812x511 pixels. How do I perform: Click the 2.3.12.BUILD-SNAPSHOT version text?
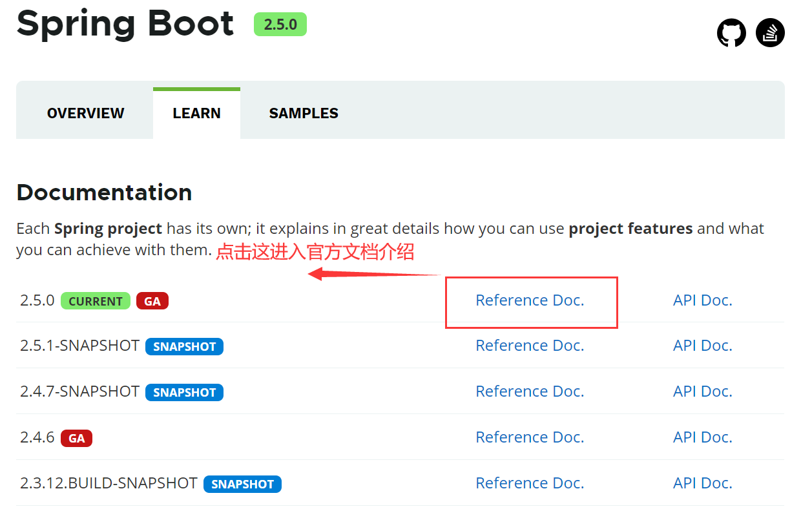pyautogui.click(x=109, y=483)
